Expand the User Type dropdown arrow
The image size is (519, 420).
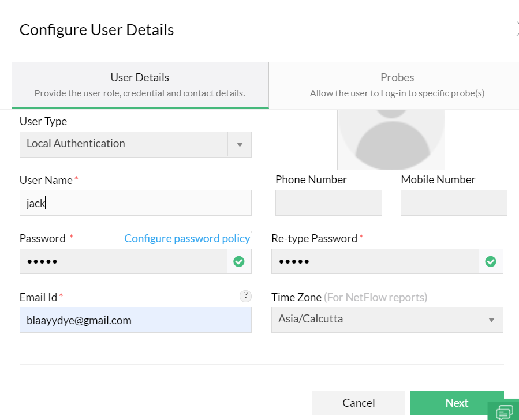click(x=240, y=144)
